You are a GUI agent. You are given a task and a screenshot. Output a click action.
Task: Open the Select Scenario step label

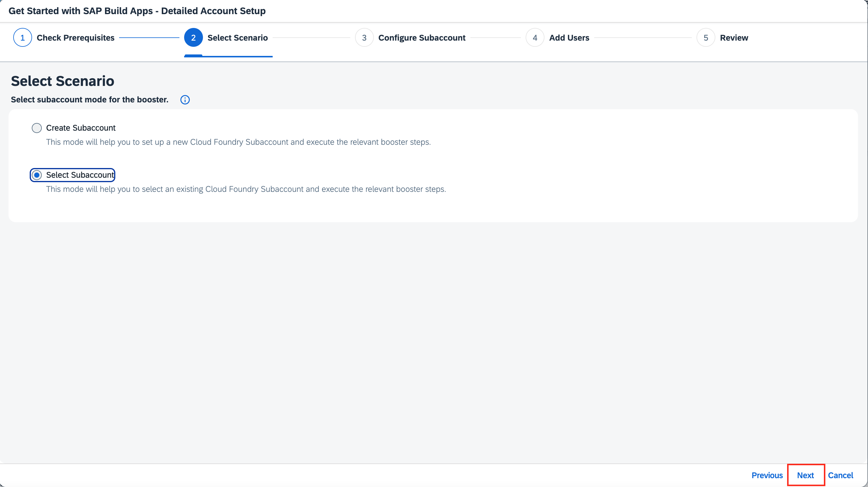pos(238,38)
